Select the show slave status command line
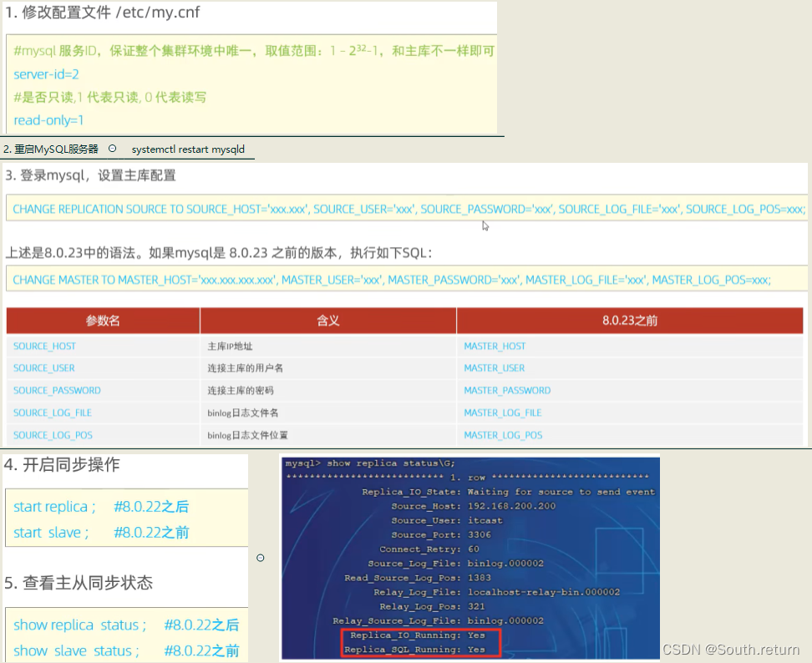812x663 pixels. tap(79, 650)
